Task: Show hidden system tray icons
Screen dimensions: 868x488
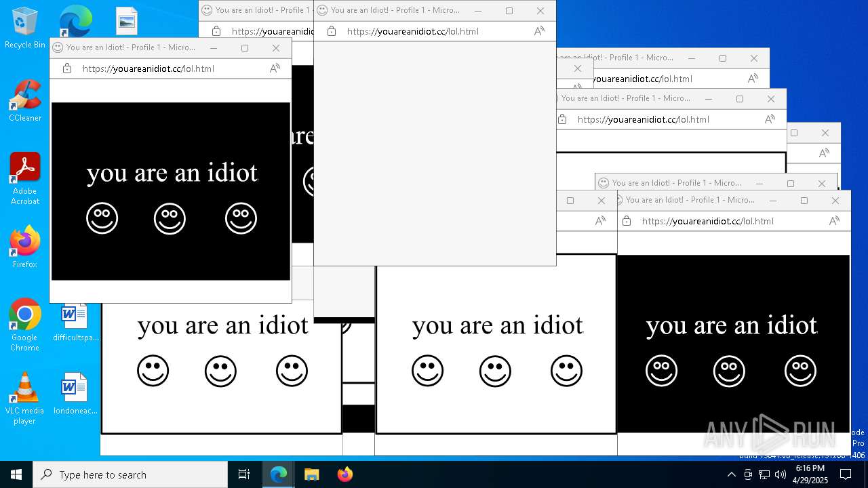Action: click(x=731, y=474)
